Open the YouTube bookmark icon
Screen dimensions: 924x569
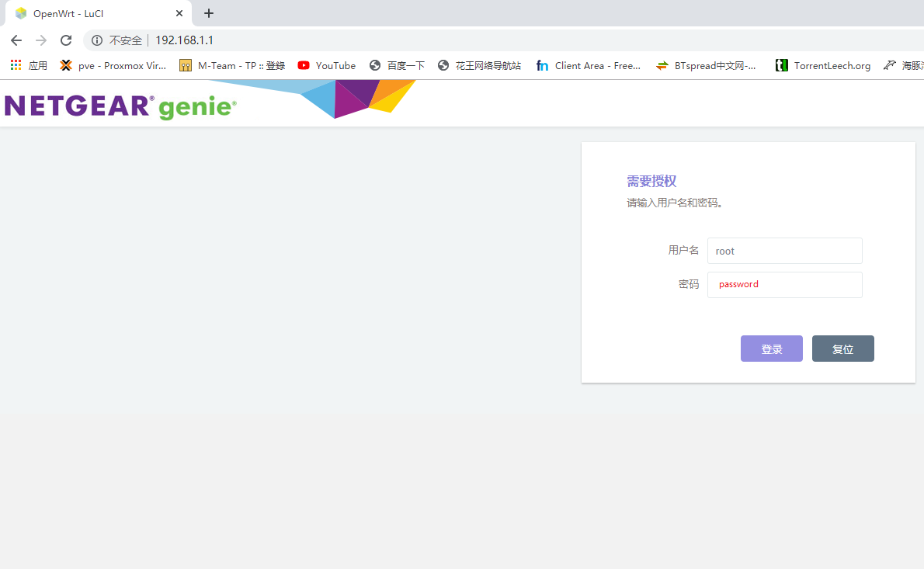pyautogui.click(x=304, y=65)
